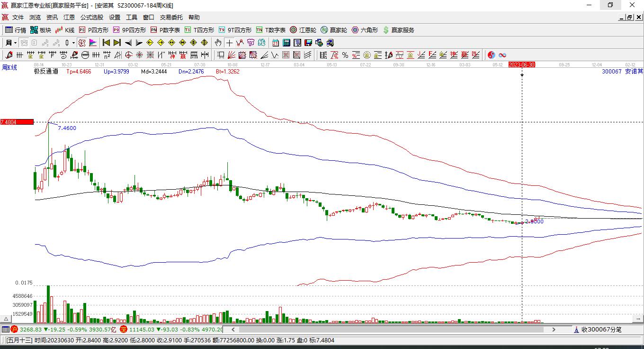Viewport: 644px width, 349px height.
Task: Open the 板块 sector view
Action: point(41,30)
